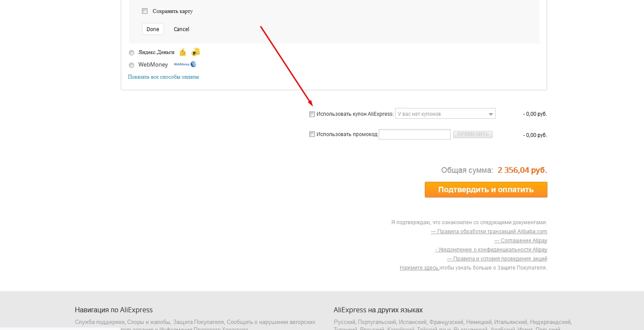Select WebMoney payment radio button
The height and width of the screenshot is (330, 644).
(x=132, y=65)
